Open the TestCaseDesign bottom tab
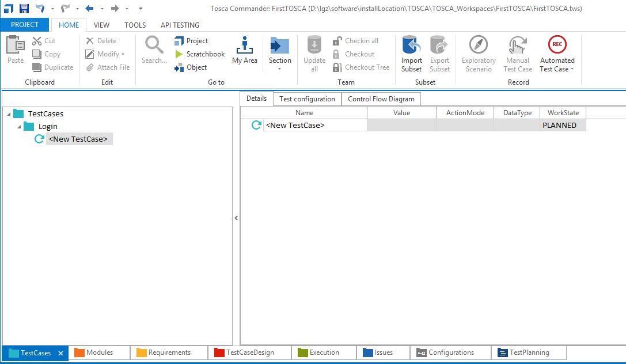The height and width of the screenshot is (364, 626). [249, 352]
